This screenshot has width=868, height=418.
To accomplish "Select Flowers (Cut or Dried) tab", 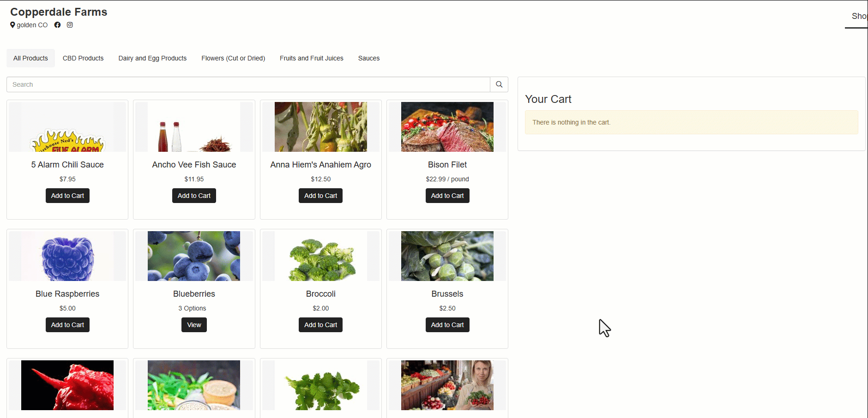I will (233, 58).
